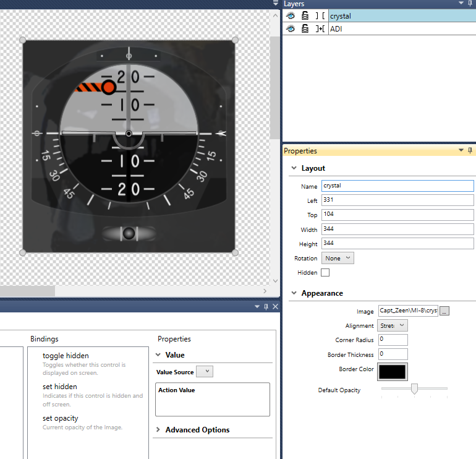Click the stack icon of crystal layer

coord(305,16)
